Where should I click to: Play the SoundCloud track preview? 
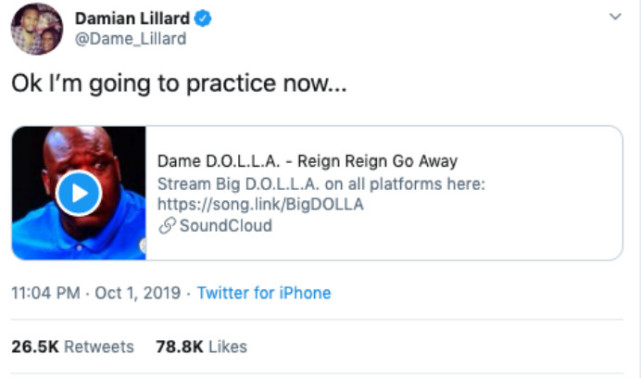point(78,193)
